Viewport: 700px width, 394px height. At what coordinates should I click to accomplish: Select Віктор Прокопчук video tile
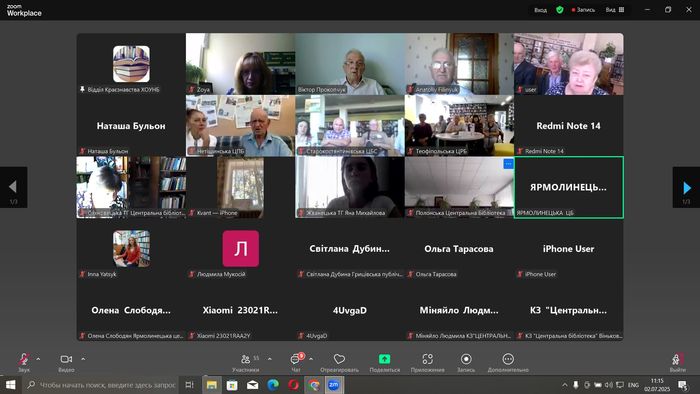[350, 64]
